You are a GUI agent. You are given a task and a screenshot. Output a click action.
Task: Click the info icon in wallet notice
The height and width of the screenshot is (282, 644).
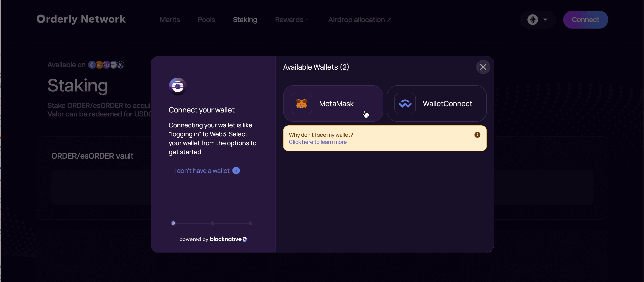[x=477, y=135]
